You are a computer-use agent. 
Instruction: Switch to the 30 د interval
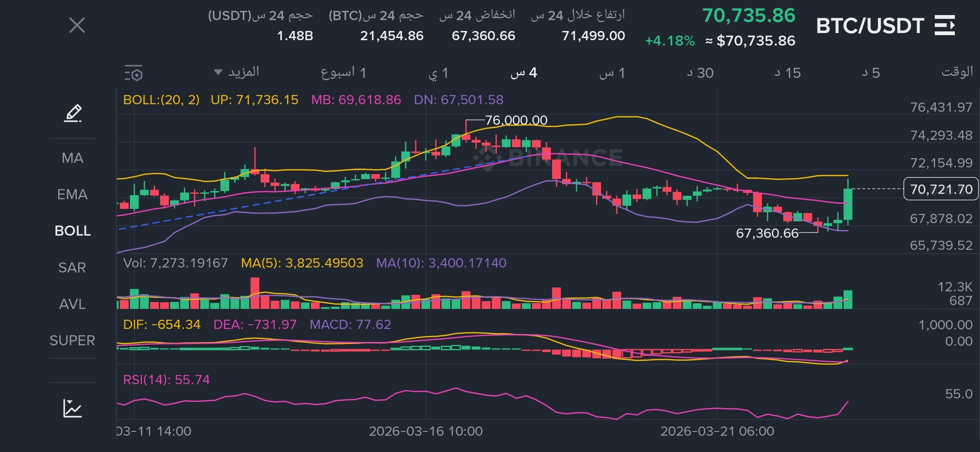point(700,73)
